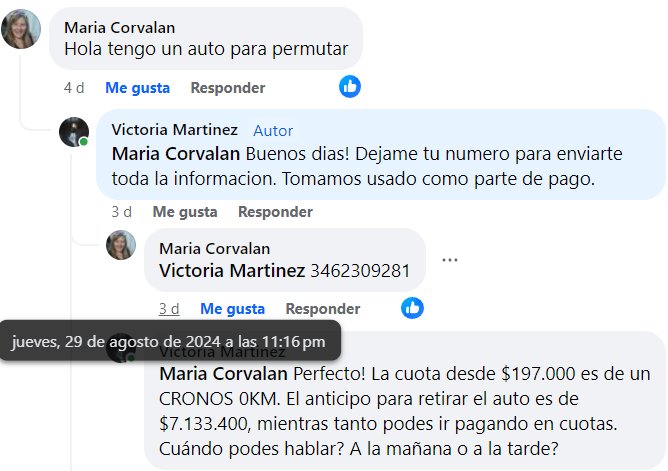This screenshot has width=668, height=471.
Task: Click Me gusta under Victoria's 'Buenos dias' reply
Action: pyautogui.click(x=185, y=212)
